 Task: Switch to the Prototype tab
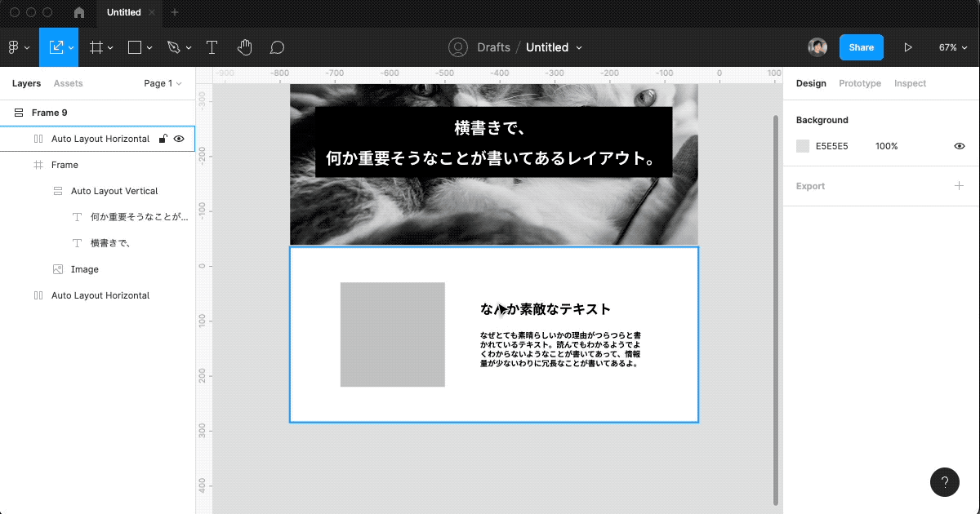(860, 83)
